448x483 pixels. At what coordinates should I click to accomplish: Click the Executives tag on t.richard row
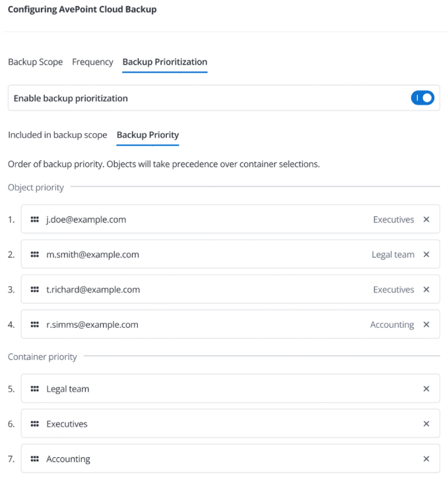coord(394,289)
